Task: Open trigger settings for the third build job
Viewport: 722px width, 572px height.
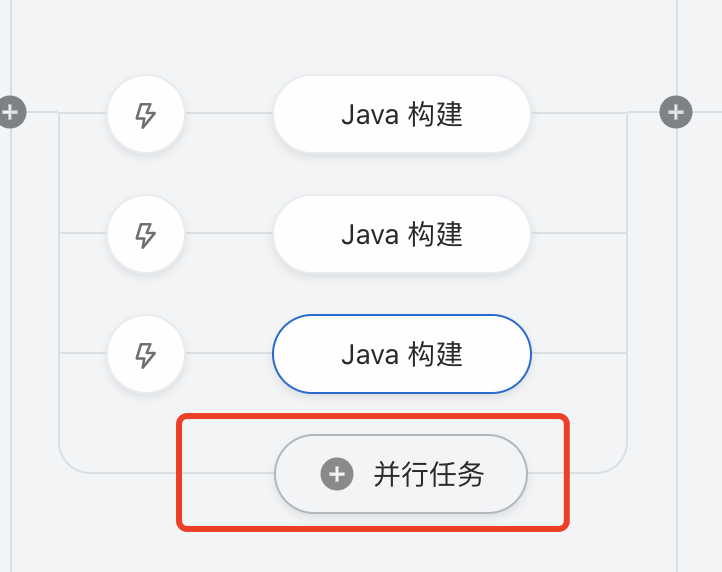Action: [x=146, y=354]
